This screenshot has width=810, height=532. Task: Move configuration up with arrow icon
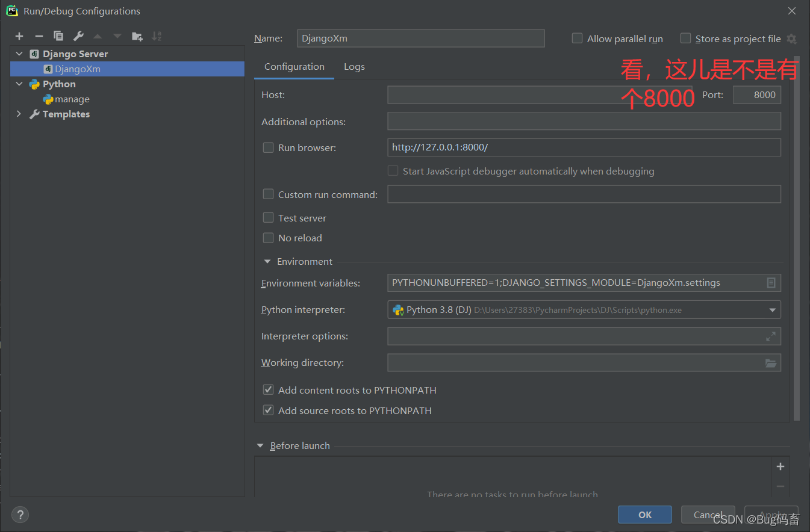pyautogui.click(x=98, y=37)
